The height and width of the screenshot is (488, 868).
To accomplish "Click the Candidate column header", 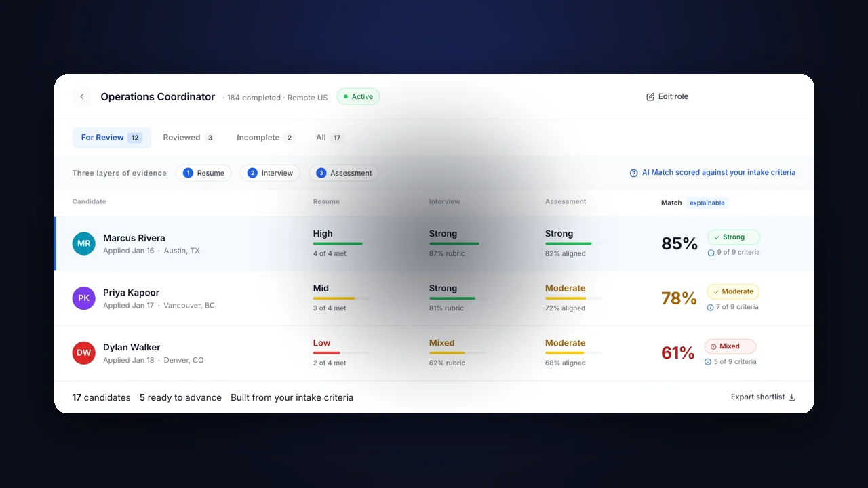I will (90, 201).
